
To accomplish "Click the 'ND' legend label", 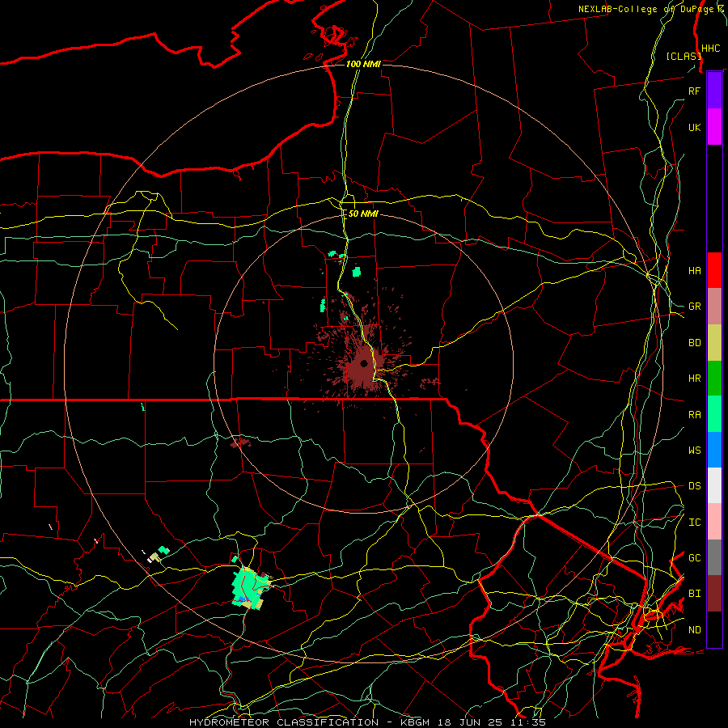I will pos(694,630).
